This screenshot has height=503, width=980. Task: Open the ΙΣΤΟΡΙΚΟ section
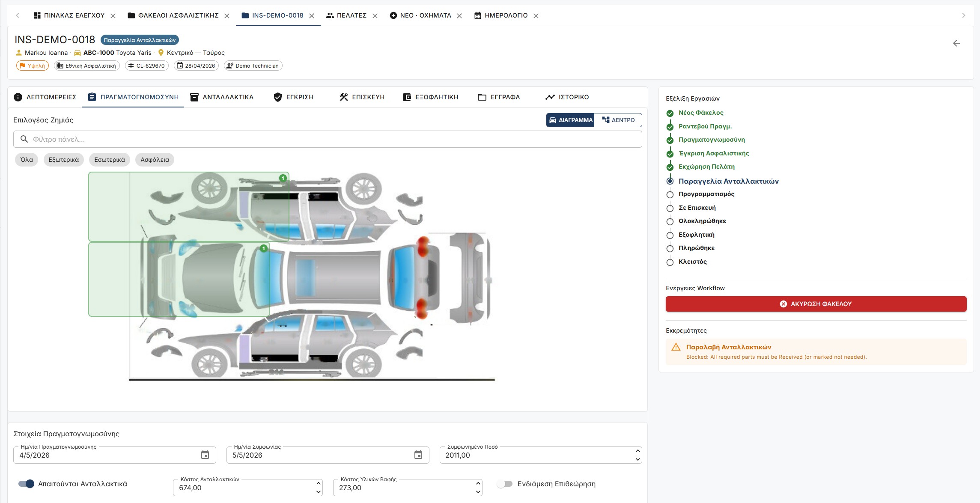567,97
